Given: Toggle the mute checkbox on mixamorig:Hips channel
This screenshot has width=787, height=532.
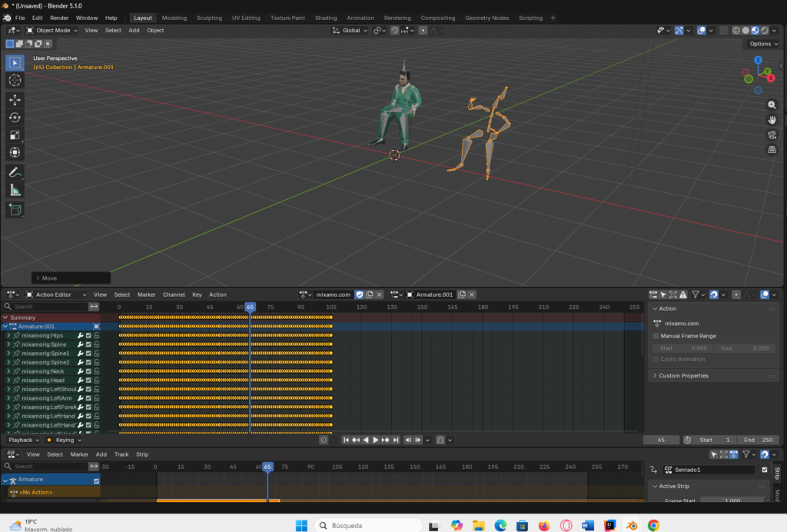Looking at the screenshot, I should tap(88, 335).
